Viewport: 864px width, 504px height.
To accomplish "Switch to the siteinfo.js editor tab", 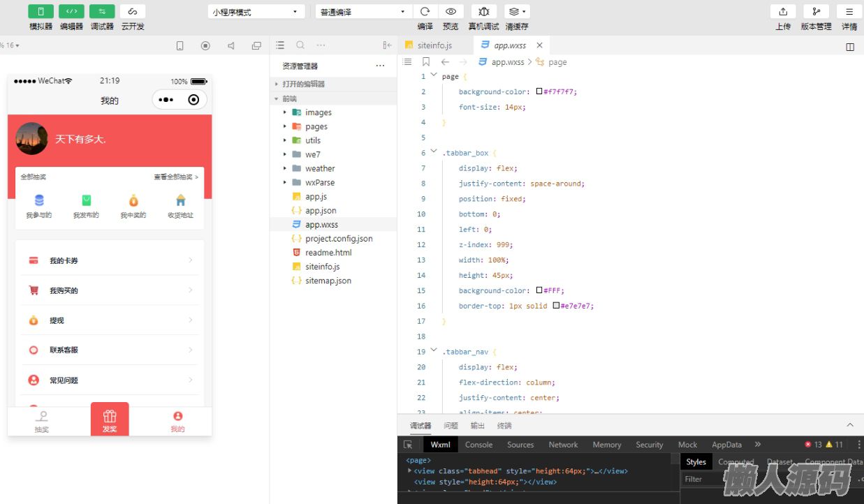I will (434, 45).
